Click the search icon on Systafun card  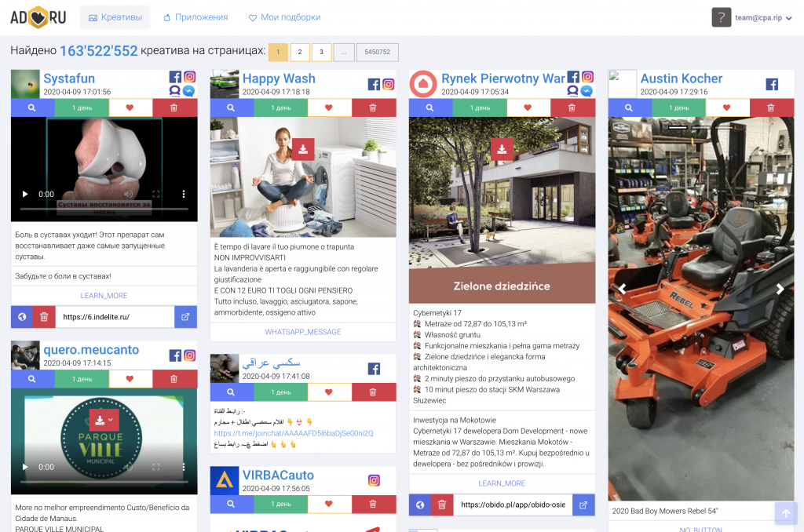click(32, 107)
